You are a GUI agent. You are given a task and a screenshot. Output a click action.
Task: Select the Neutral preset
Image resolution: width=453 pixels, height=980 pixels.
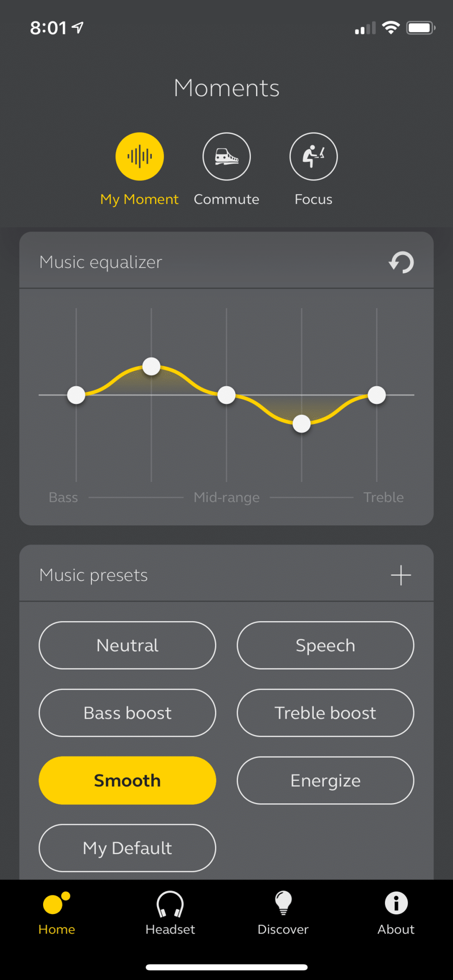tap(127, 645)
